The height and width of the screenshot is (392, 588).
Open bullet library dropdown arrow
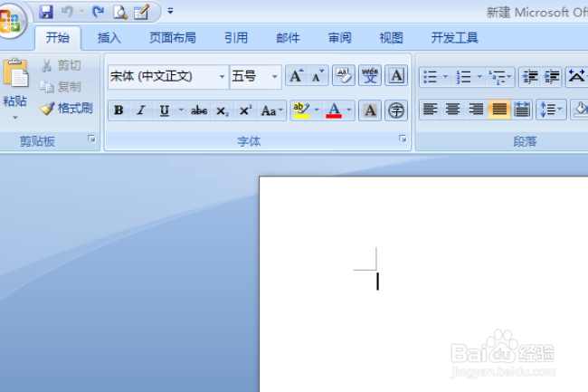point(445,77)
